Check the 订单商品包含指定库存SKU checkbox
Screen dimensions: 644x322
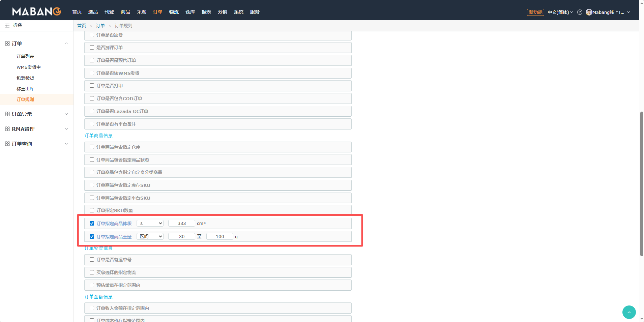tap(92, 185)
